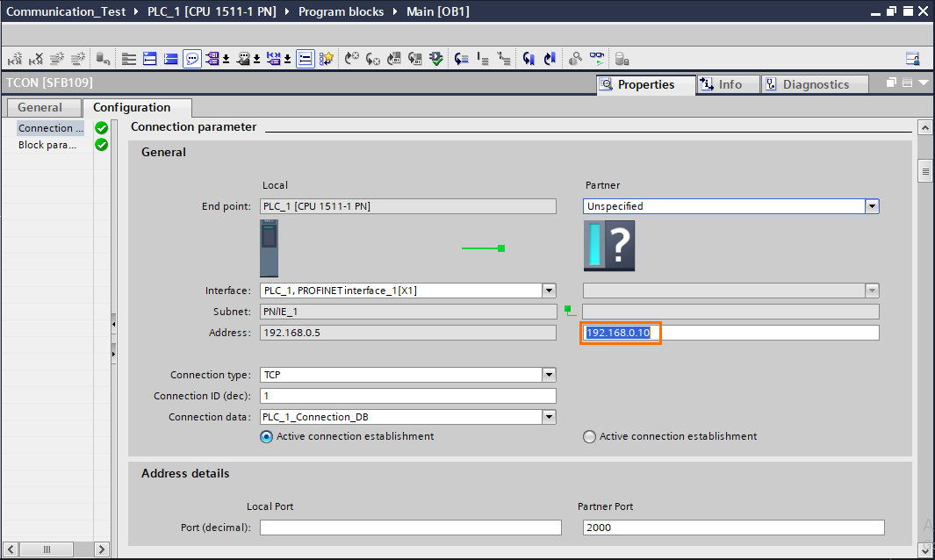Open the Connection type dropdown showing TCP
The image size is (935, 560).
(549, 375)
